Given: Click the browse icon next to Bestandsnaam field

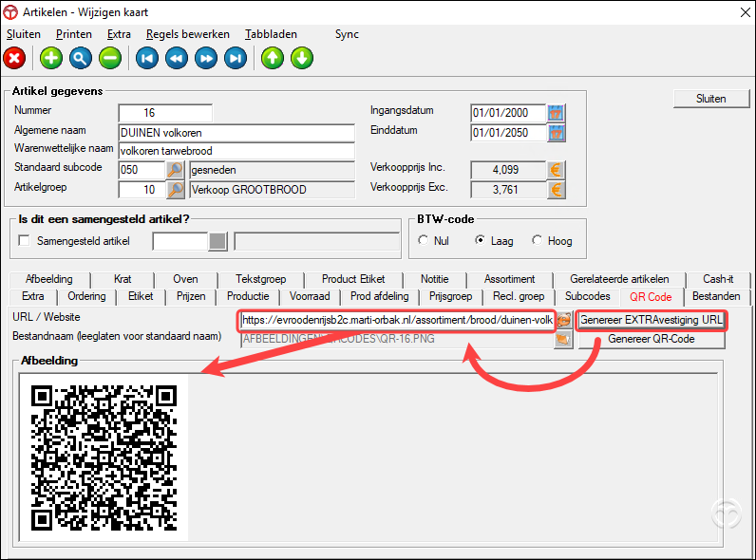Looking at the screenshot, I should (x=563, y=339).
